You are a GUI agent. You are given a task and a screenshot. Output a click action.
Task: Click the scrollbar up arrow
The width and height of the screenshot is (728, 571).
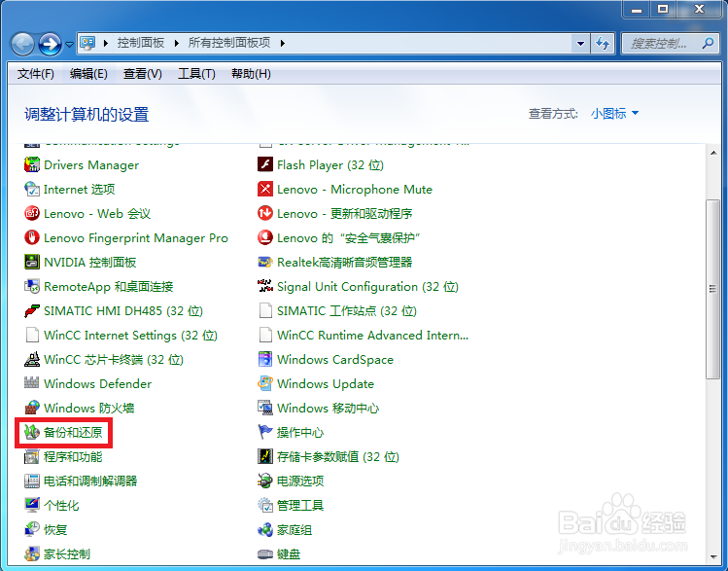pyautogui.click(x=713, y=153)
